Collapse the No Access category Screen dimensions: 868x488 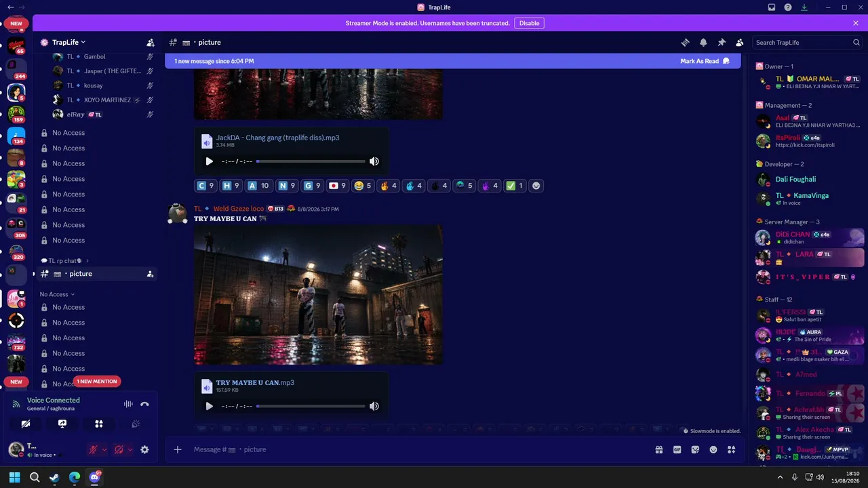pos(57,294)
